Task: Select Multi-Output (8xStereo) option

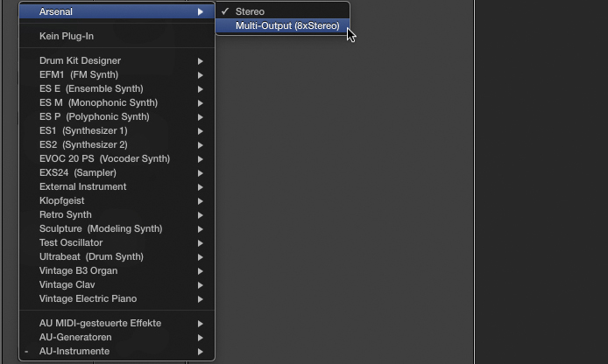Action: (283, 26)
